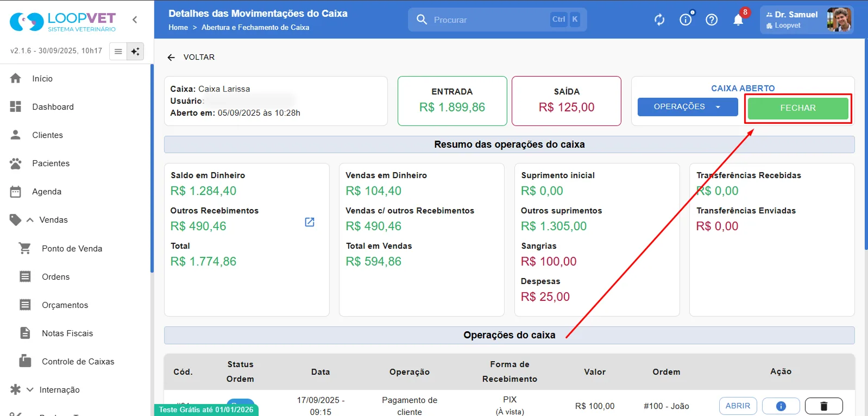
Task: Click the ABRIR button in the row
Action: click(x=738, y=406)
